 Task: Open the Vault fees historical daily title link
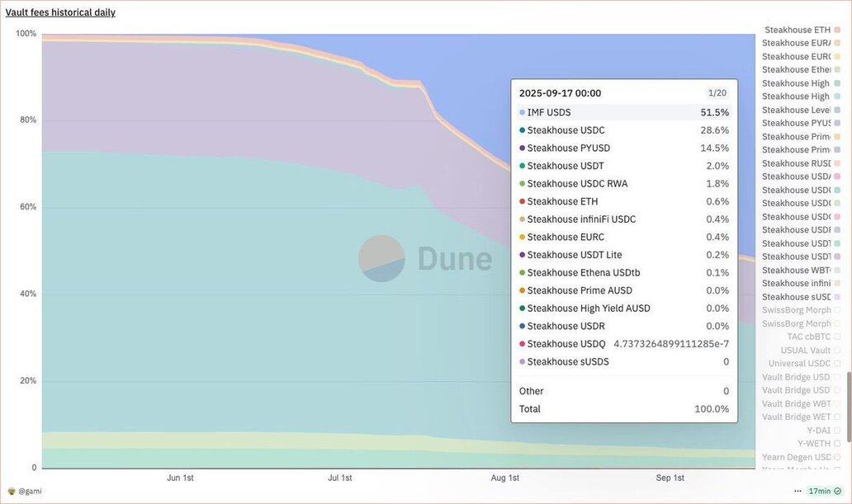(60, 12)
